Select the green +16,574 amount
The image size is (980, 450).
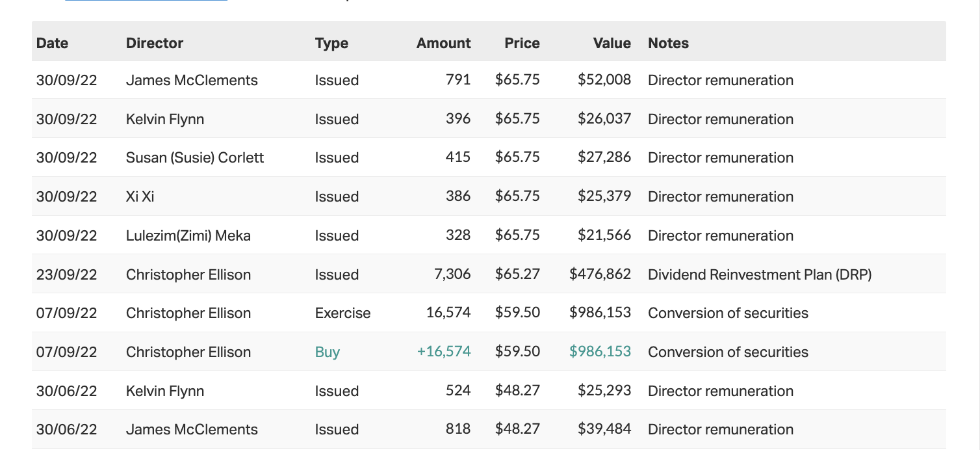pyautogui.click(x=444, y=352)
